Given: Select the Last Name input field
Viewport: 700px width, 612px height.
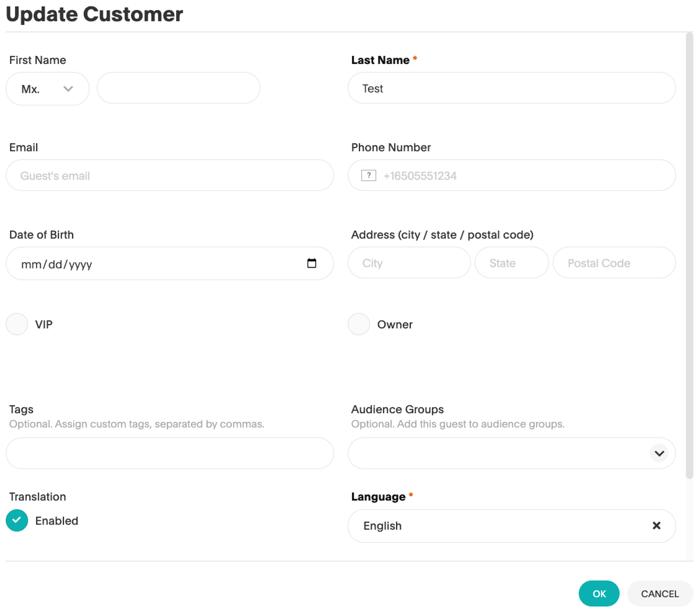Looking at the screenshot, I should coord(512,88).
